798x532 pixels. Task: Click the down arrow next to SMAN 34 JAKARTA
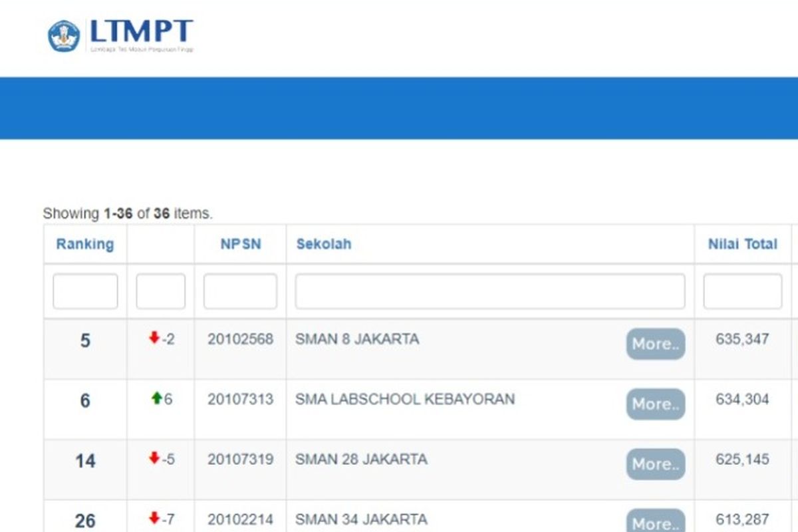[154, 518]
